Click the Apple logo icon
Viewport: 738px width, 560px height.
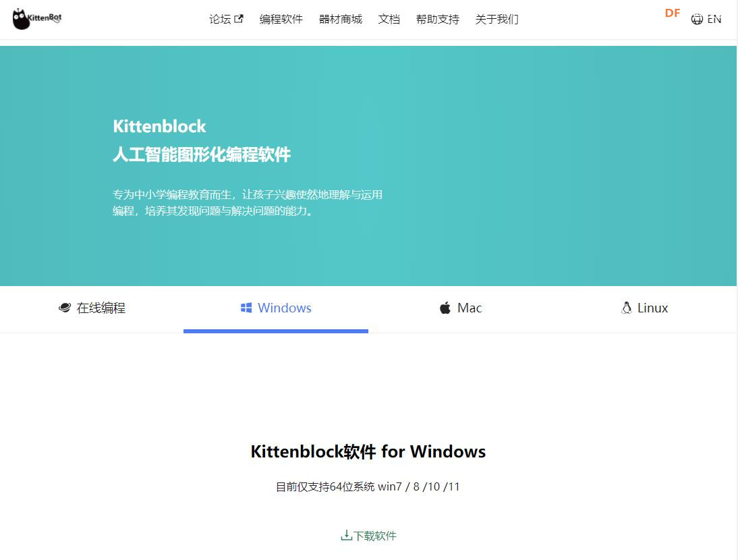point(445,308)
